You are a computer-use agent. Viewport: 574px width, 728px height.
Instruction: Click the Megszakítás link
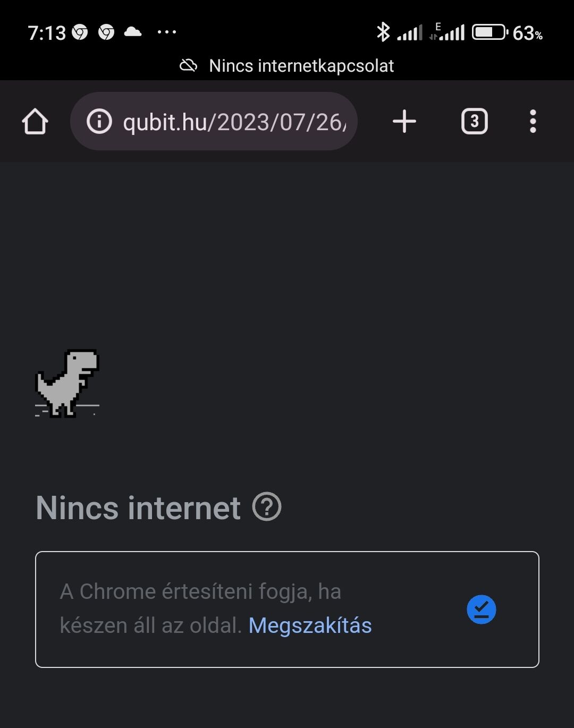[310, 625]
